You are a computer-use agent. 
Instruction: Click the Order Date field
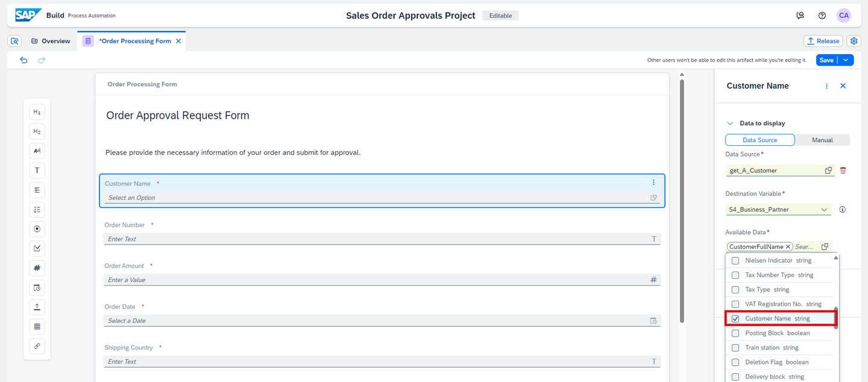(382, 321)
